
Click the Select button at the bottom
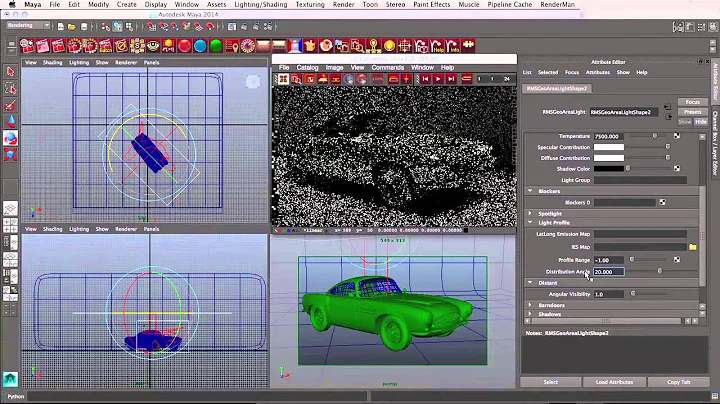point(551,382)
